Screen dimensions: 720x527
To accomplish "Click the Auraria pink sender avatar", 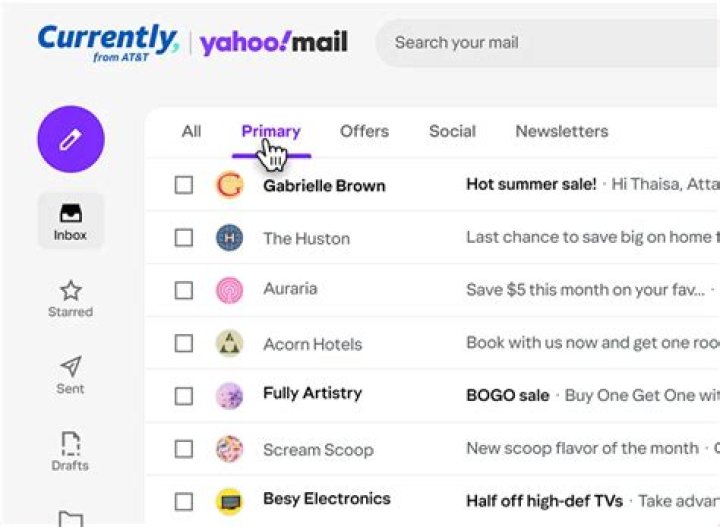I will (230, 290).
